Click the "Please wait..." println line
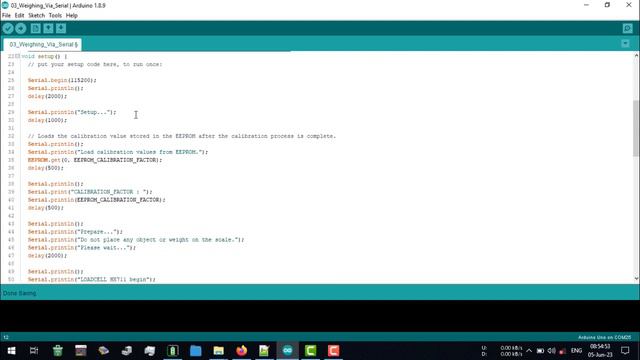The width and height of the screenshot is (640, 360). pyautogui.click(x=82, y=248)
